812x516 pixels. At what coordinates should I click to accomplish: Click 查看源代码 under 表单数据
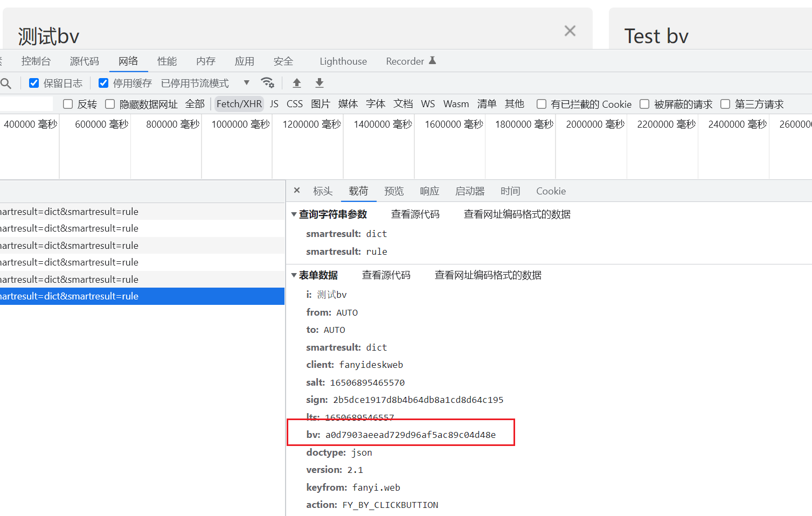pyautogui.click(x=386, y=275)
